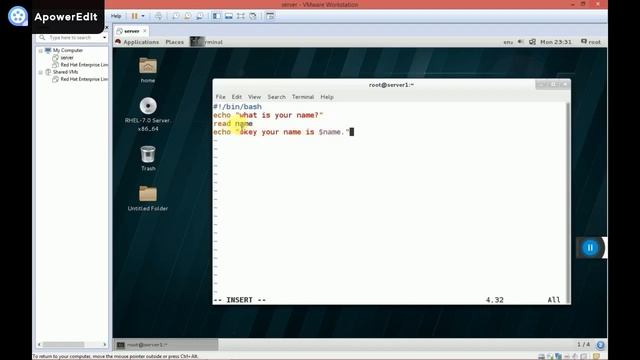The height and width of the screenshot is (360, 640).
Task: Open the terminal Search menu
Action: click(x=276, y=97)
